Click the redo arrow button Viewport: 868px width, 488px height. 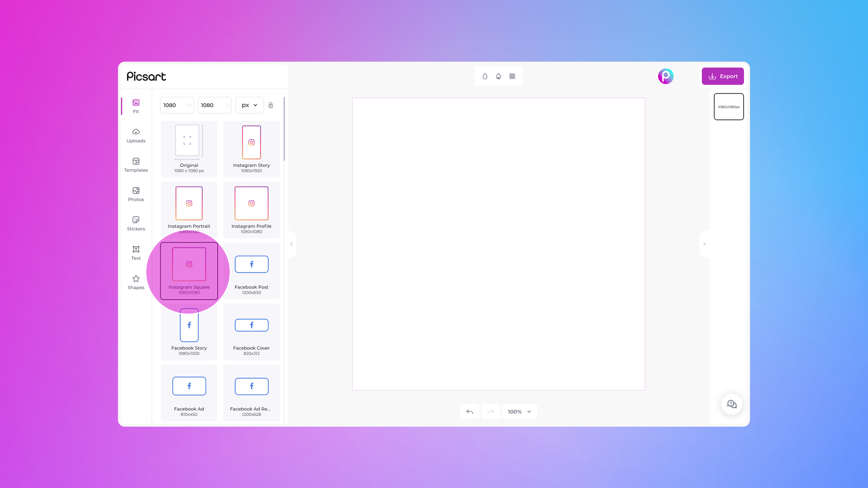point(491,412)
